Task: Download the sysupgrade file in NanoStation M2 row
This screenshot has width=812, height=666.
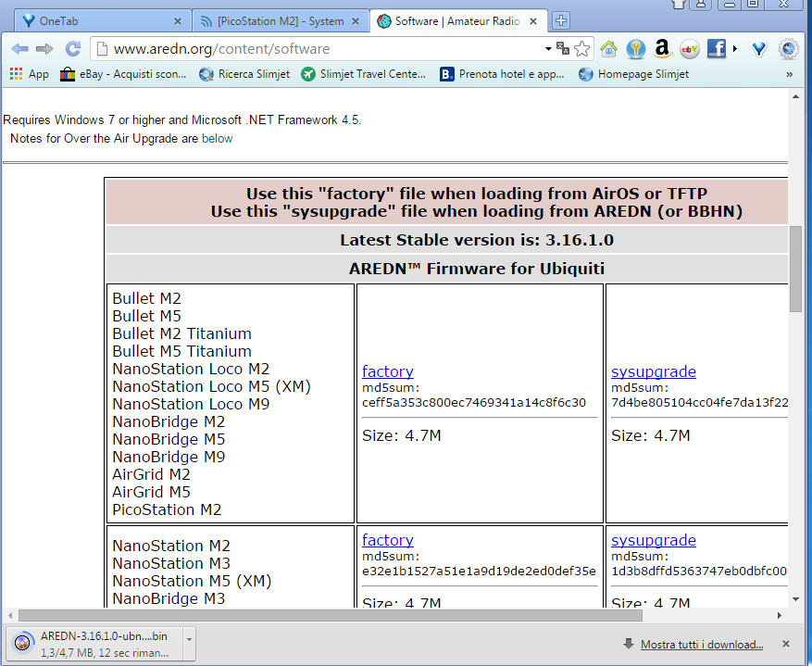Action: (x=654, y=540)
